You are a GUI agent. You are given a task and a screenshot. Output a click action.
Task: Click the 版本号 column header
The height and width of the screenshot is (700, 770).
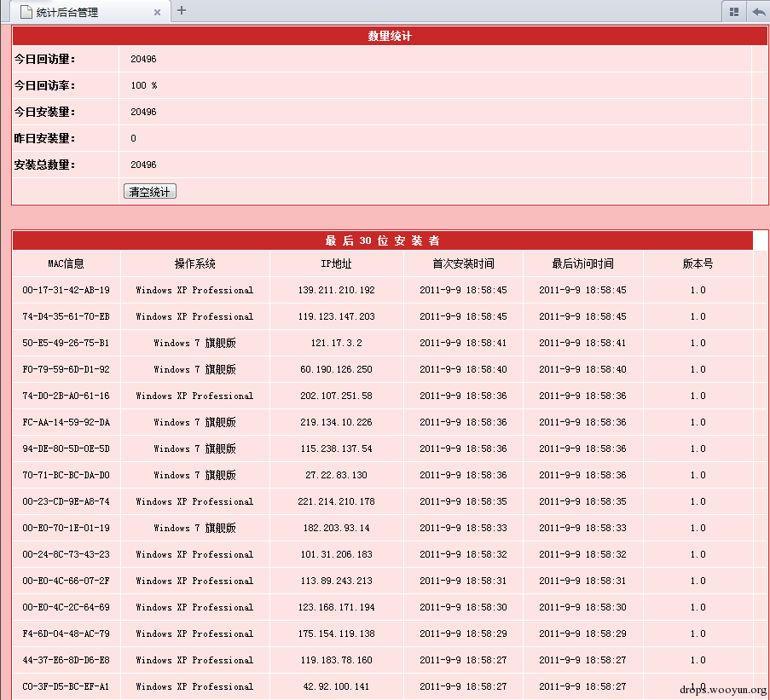pyautogui.click(x=698, y=263)
